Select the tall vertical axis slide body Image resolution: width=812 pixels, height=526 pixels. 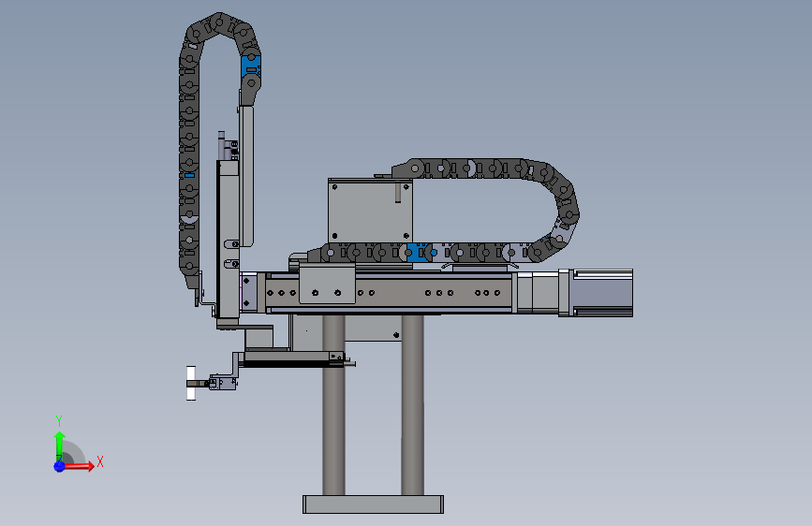click(x=228, y=240)
